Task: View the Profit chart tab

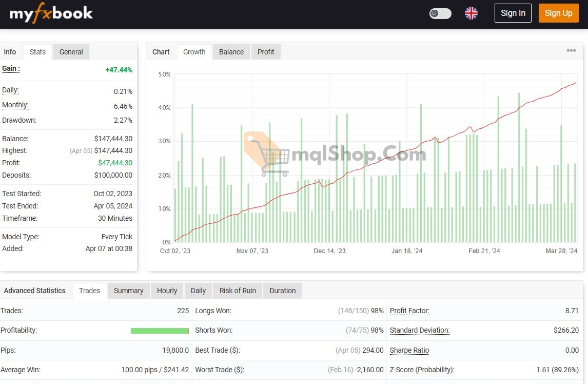Action: (266, 51)
